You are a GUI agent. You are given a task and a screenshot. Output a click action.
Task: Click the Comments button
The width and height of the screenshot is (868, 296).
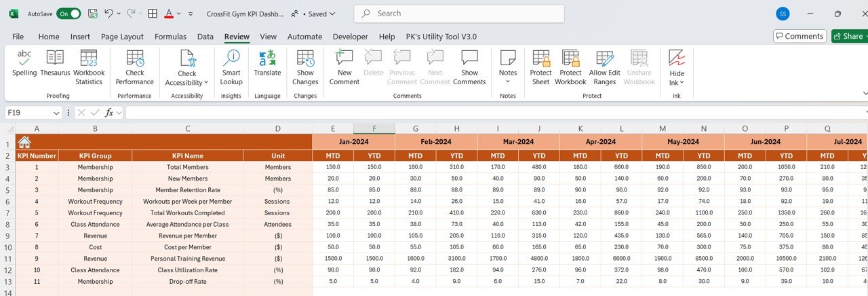[800, 36]
